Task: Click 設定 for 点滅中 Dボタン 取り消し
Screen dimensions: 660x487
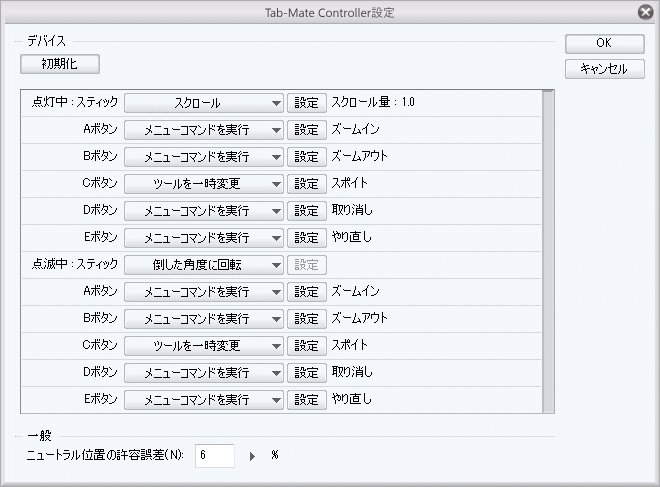Action: (x=307, y=373)
